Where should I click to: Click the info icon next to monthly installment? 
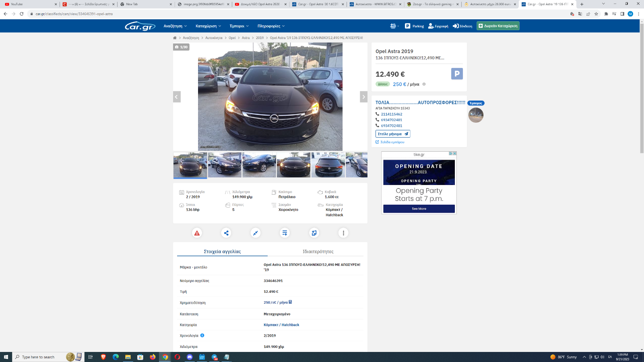(424, 84)
